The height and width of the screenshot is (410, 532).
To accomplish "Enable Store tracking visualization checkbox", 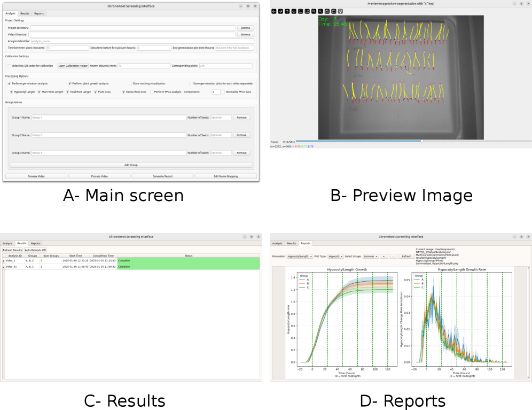I will pyautogui.click(x=130, y=83).
